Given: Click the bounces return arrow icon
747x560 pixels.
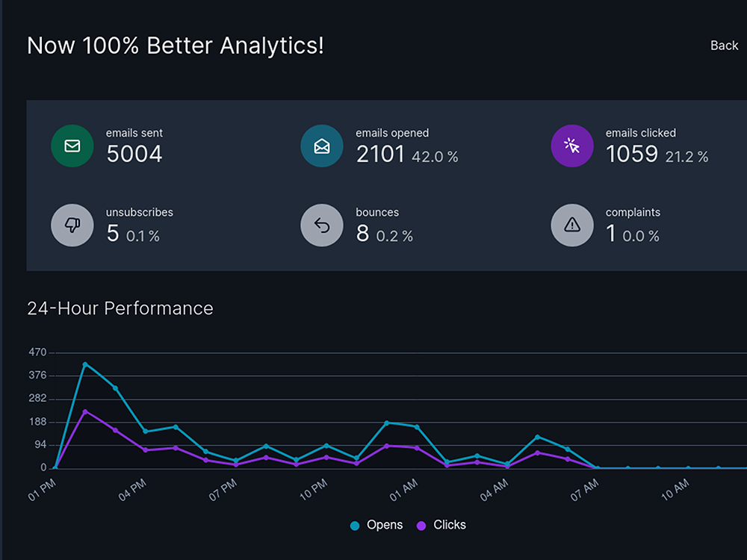Looking at the screenshot, I should [x=322, y=225].
